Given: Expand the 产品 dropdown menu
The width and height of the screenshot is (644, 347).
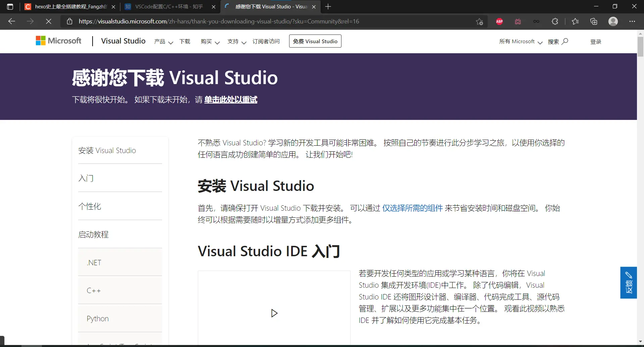Looking at the screenshot, I should pos(163,42).
